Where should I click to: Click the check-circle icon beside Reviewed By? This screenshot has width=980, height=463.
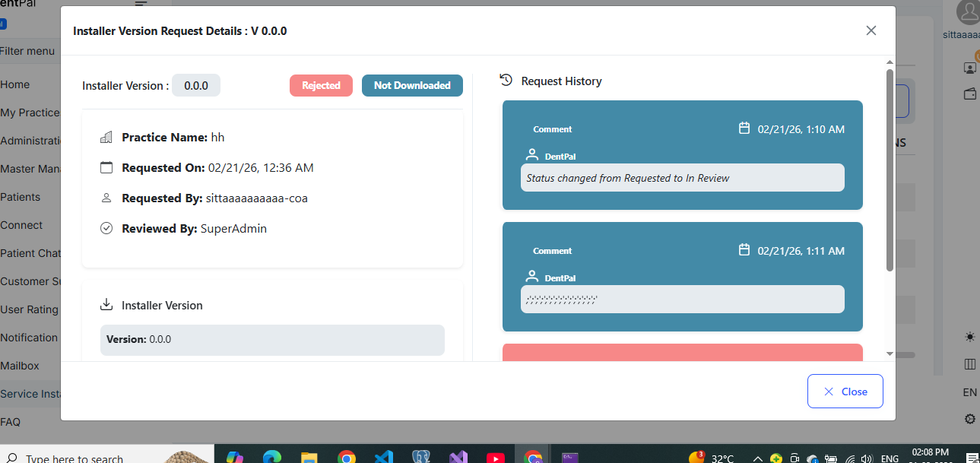106,228
